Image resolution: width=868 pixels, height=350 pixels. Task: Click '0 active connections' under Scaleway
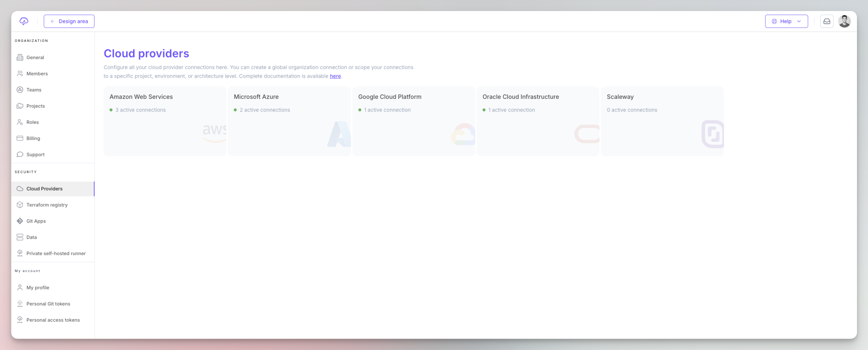click(x=632, y=110)
